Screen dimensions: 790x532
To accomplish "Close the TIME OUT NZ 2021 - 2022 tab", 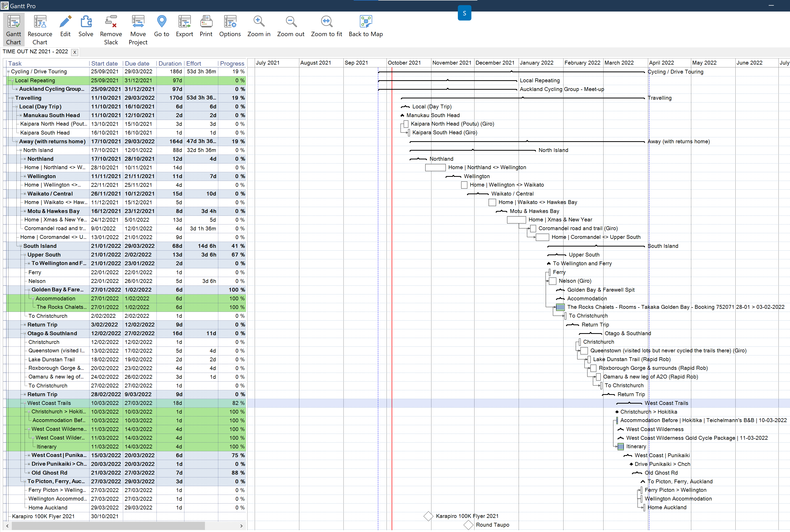I will tap(75, 52).
